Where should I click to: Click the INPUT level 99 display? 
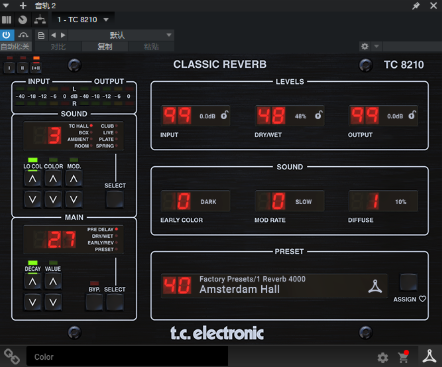(195, 116)
